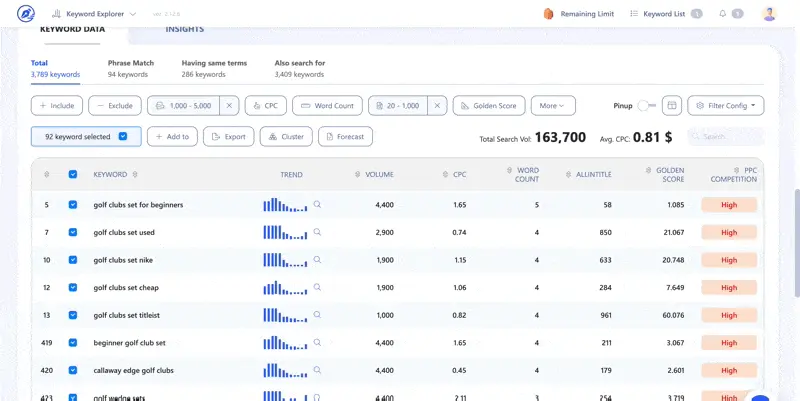Click the Exclude filter button

pos(115,106)
